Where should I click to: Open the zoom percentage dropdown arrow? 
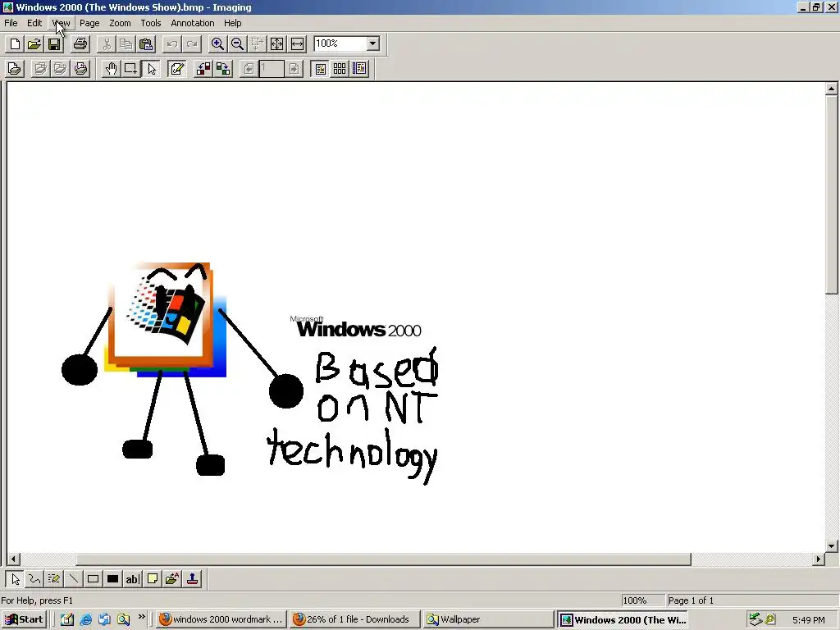click(373, 43)
